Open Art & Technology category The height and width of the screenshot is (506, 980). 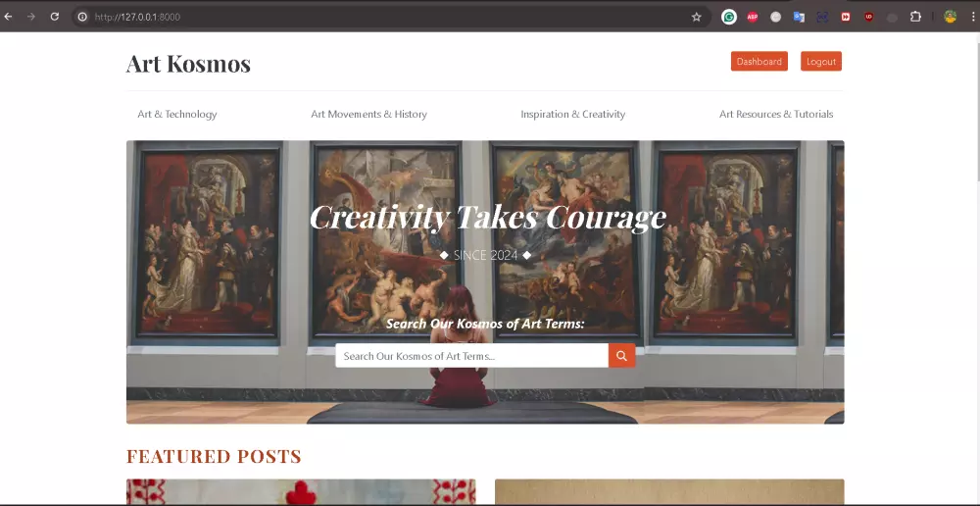(177, 114)
